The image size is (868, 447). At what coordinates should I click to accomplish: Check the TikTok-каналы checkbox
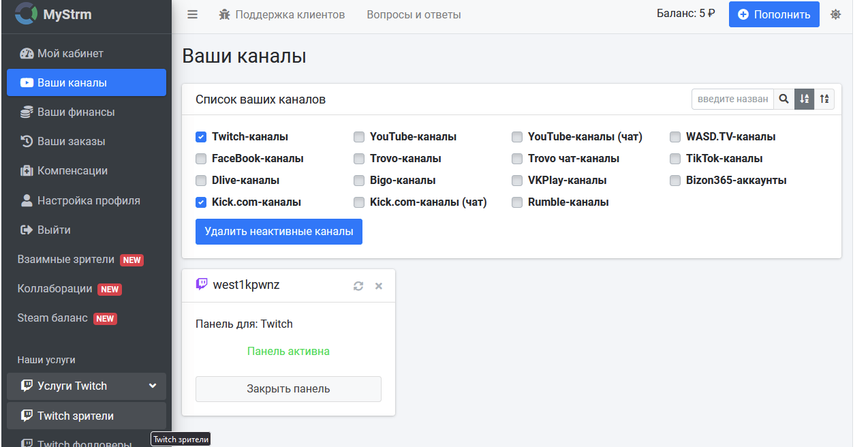675,159
